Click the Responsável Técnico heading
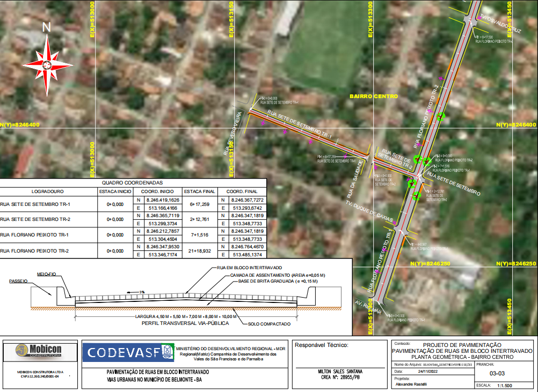 pyautogui.click(x=322, y=345)
